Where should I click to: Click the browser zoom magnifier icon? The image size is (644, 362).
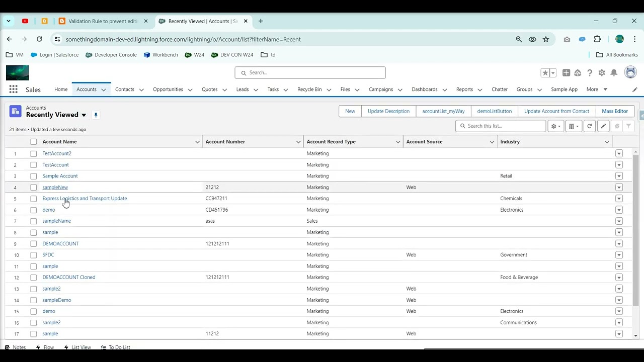(519, 39)
